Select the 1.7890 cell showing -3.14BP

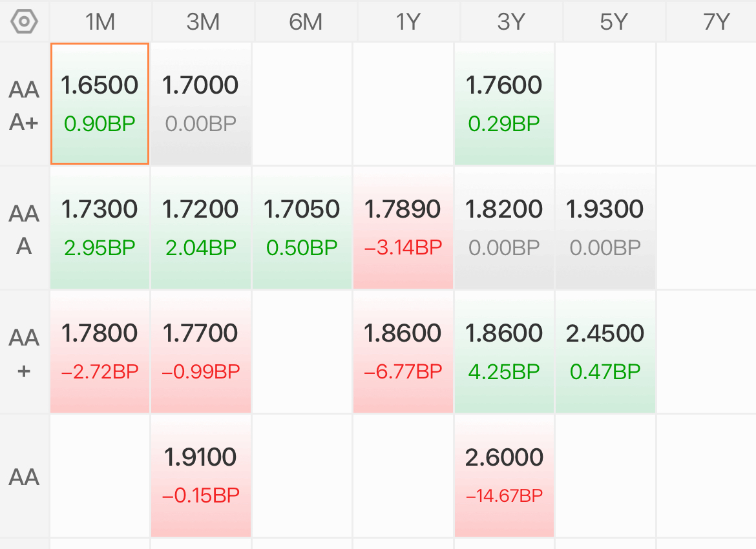click(x=403, y=228)
